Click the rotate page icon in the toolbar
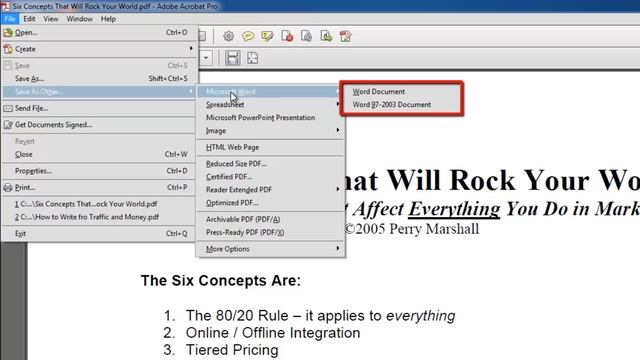This screenshot has width=640, height=360. coord(306,36)
